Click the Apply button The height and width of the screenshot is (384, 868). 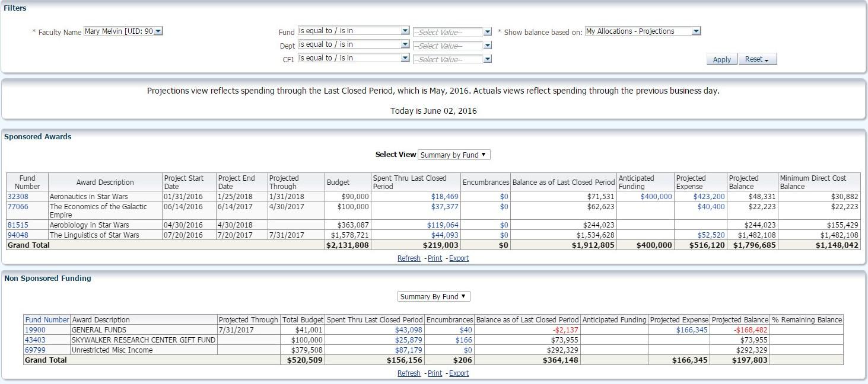point(722,59)
